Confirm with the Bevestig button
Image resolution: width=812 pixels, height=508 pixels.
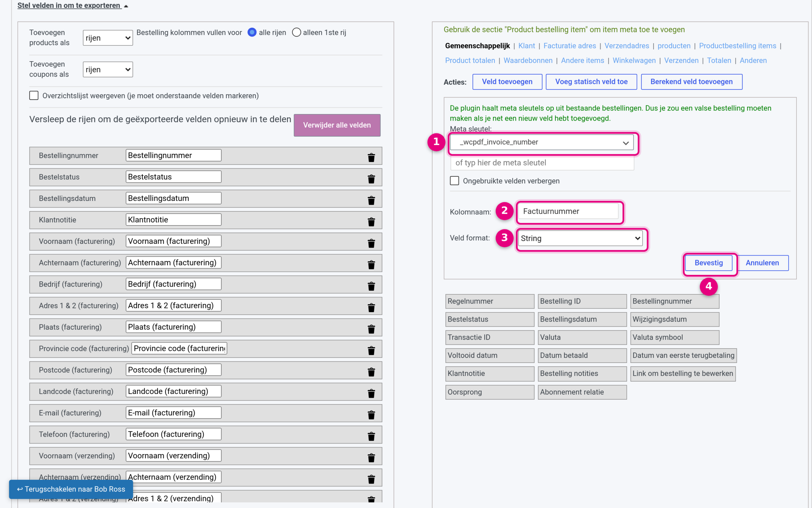pyautogui.click(x=709, y=263)
